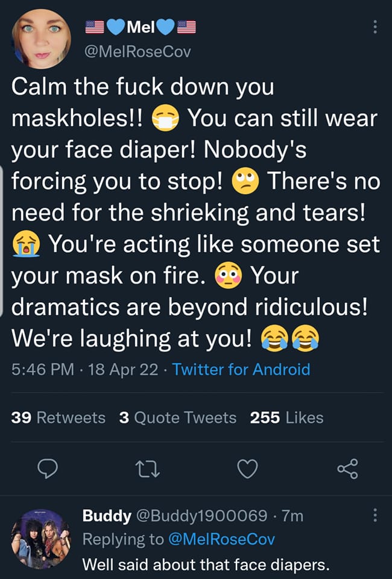The height and width of the screenshot is (579, 392).
Task: Open the tweet's three-dot overflow menu
Action: 375,27
